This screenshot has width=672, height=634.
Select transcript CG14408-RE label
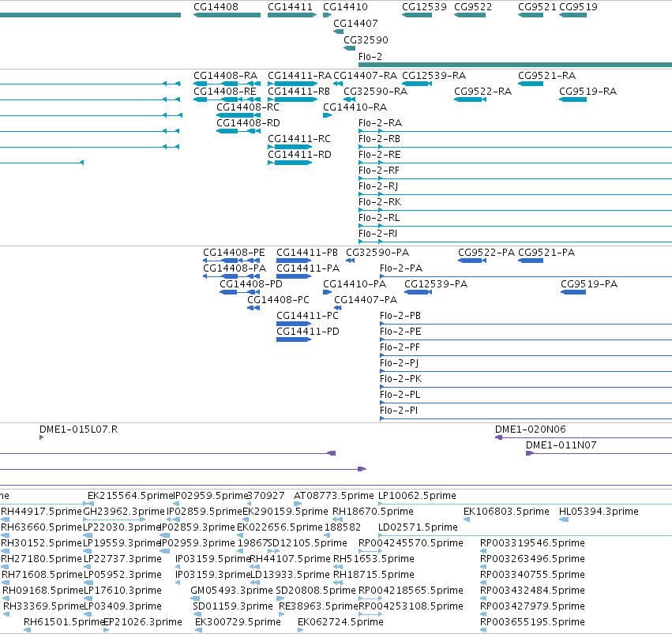pyautogui.click(x=224, y=92)
